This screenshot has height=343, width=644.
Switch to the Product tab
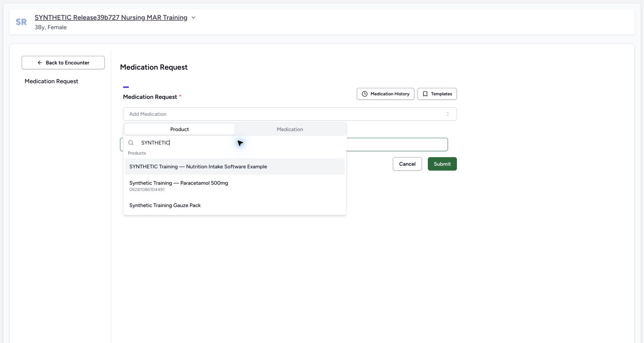tap(180, 129)
